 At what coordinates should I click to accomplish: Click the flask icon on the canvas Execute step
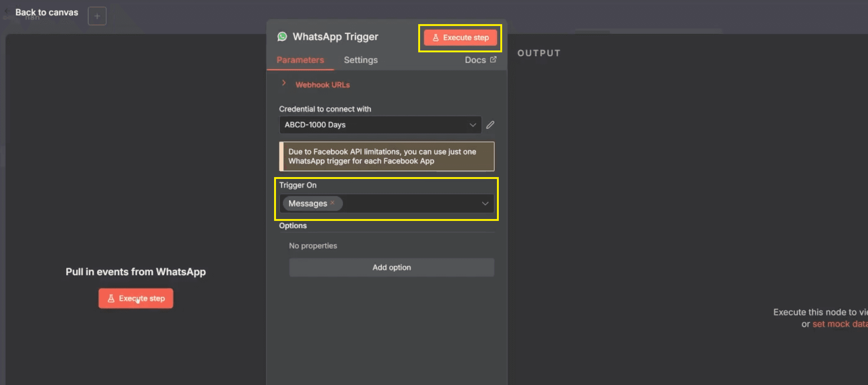pyautogui.click(x=111, y=298)
